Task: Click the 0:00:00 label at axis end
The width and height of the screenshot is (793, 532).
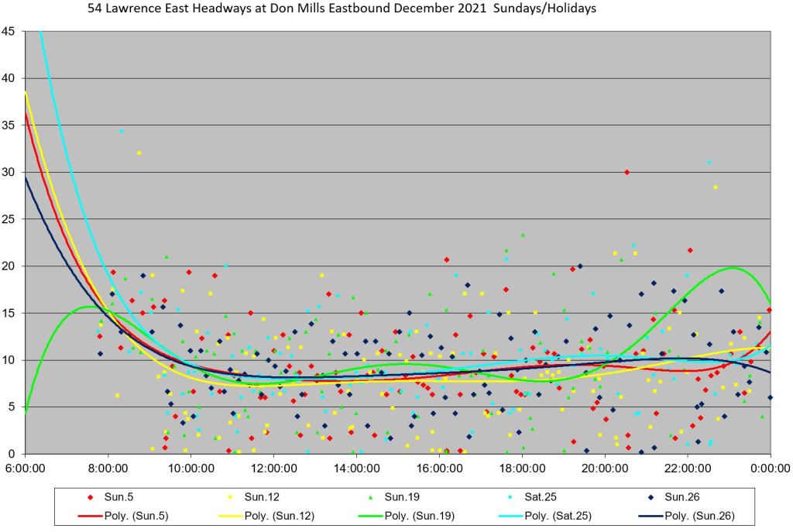Action: click(770, 469)
